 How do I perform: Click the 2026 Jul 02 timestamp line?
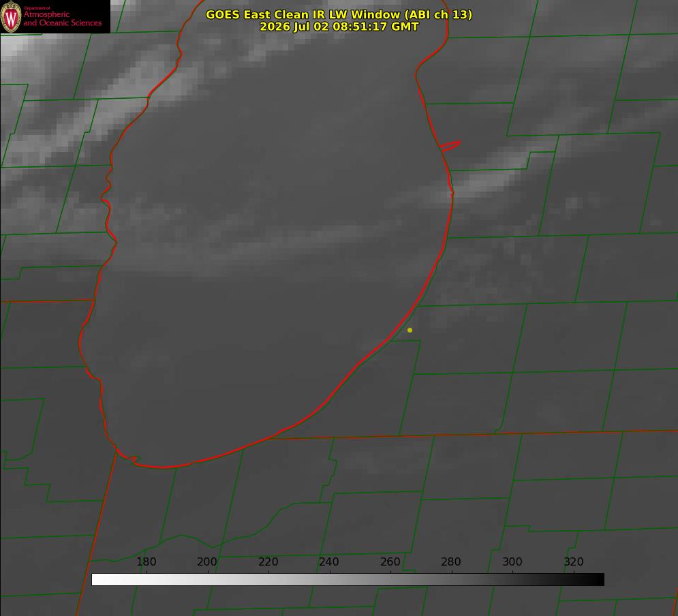(339, 27)
